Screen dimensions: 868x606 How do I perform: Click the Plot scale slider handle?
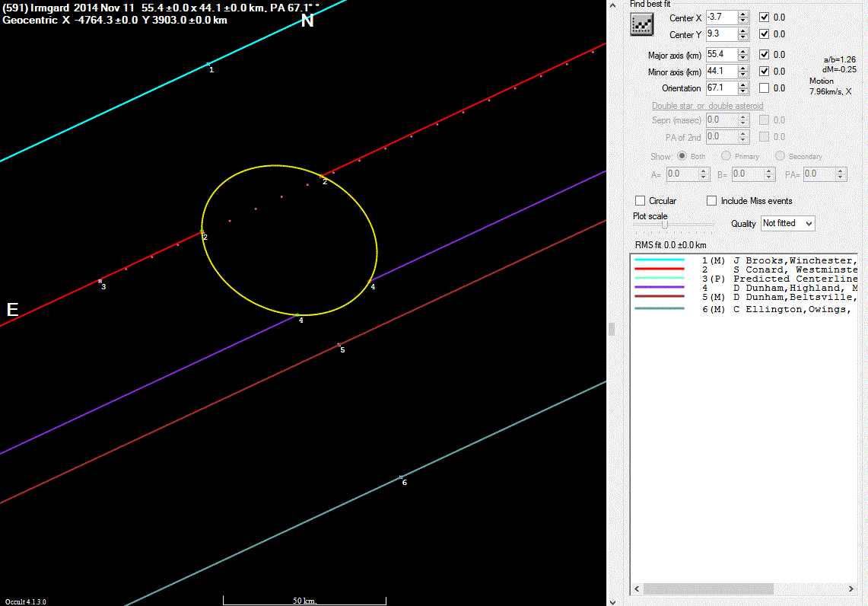[664, 225]
